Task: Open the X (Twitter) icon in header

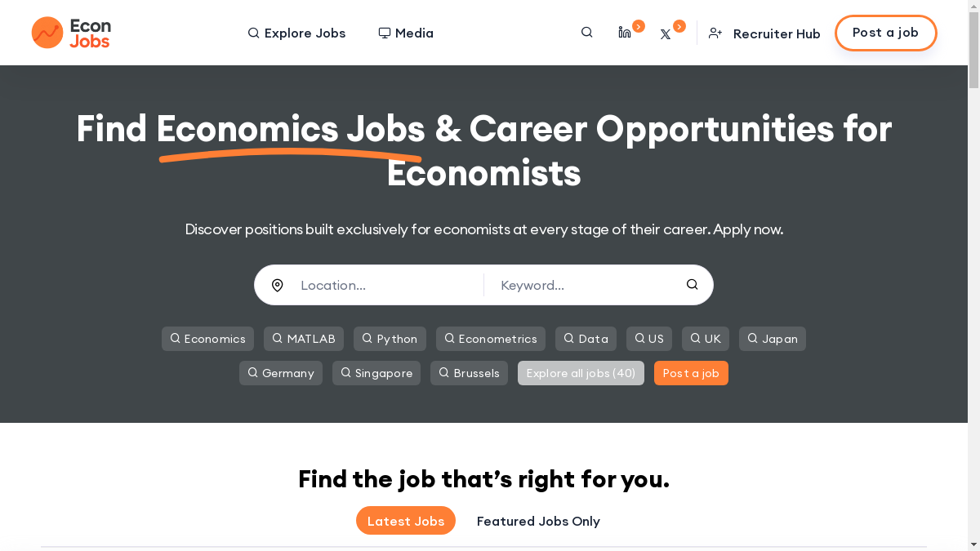Action: tap(666, 34)
